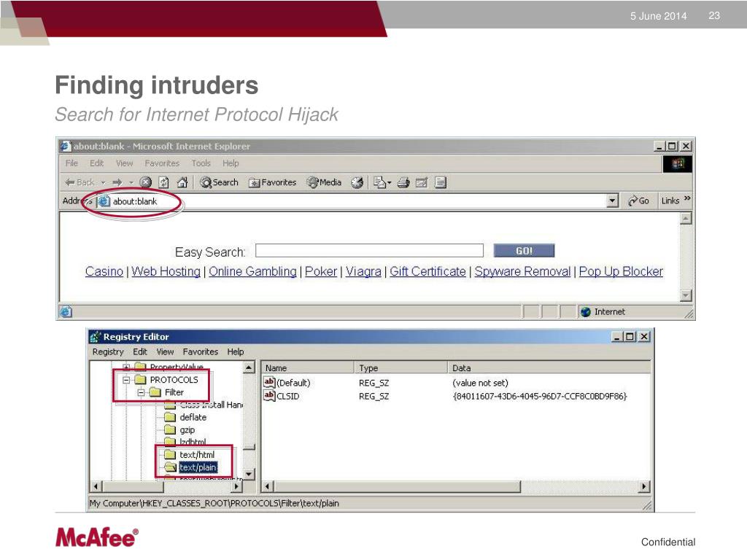
Task: Click the registry tree scroll down arrow
Action: [249, 474]
